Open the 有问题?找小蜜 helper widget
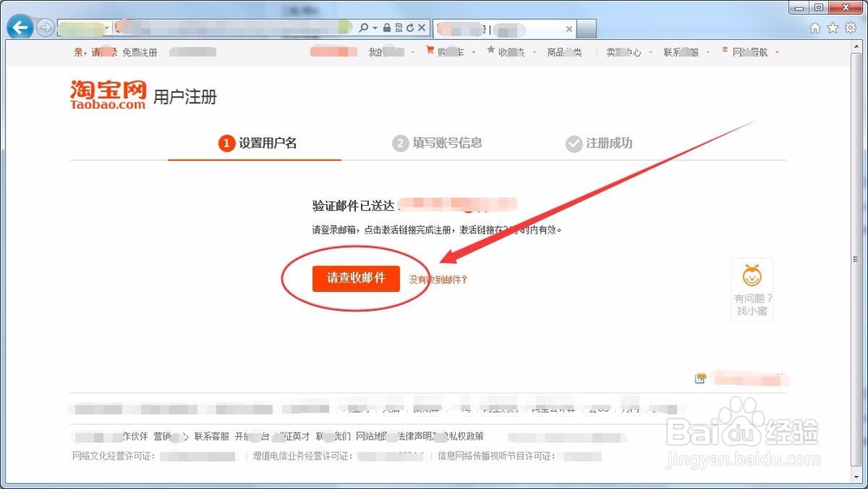 coord(752,289)
